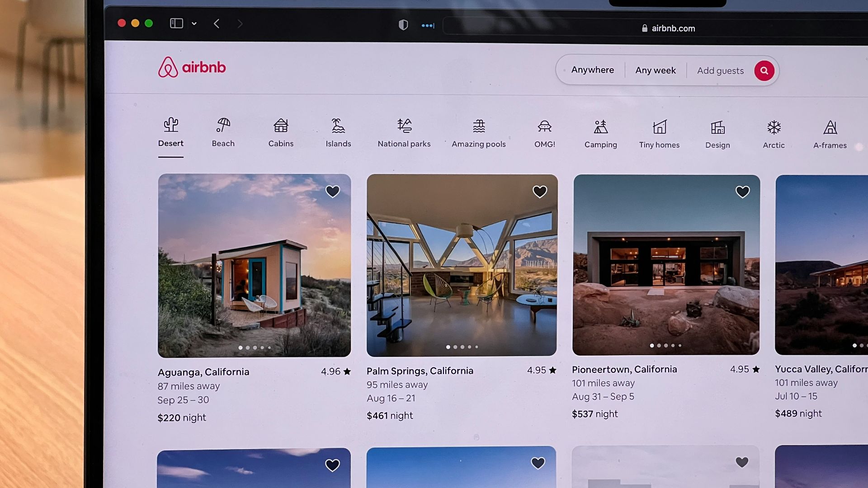868x488 pixels.
Task: Click the Add guests button
Action: tap(720, 71)
